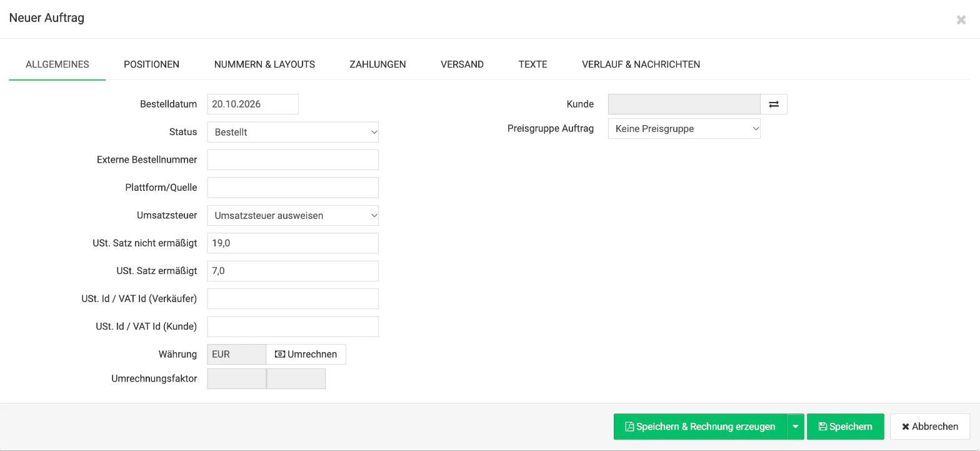Click the Abbrechen button
This screenshot has height=451, width=980.
tap(930, 427)
